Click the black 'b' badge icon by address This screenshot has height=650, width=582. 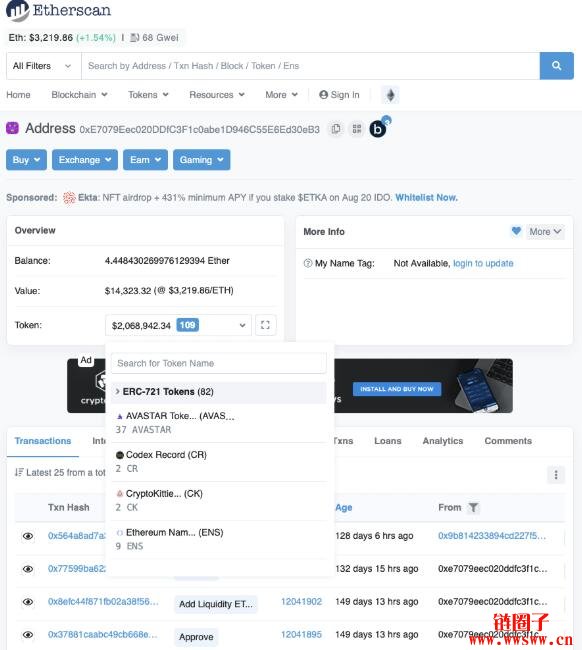click(378, 129)
